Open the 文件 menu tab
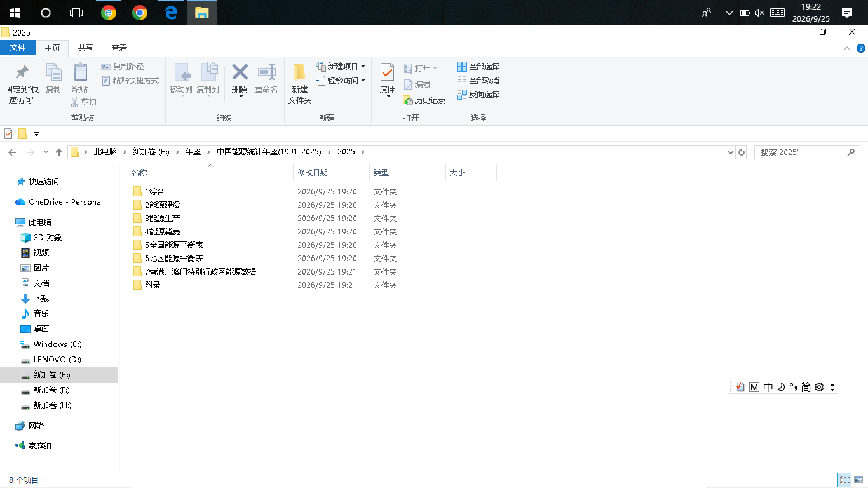The height and width of the screenshot is (488, 868). click(x=18, y=48)
